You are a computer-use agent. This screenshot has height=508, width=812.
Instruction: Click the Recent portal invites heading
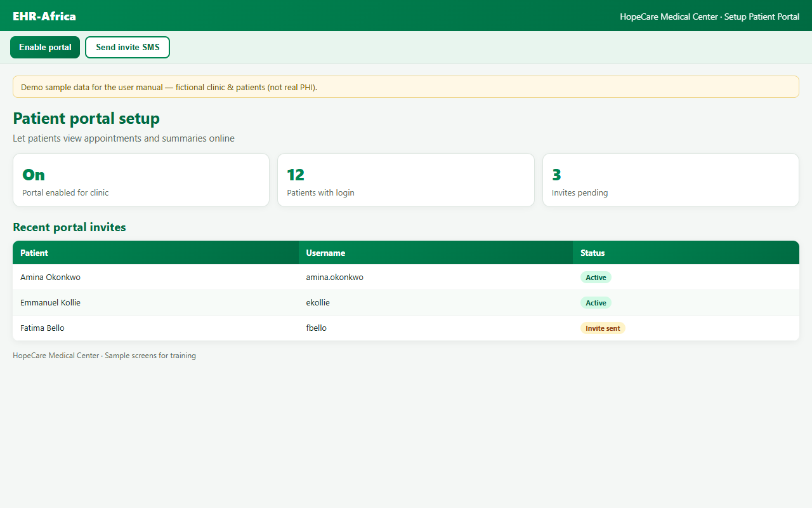click(x=69, y=227)
